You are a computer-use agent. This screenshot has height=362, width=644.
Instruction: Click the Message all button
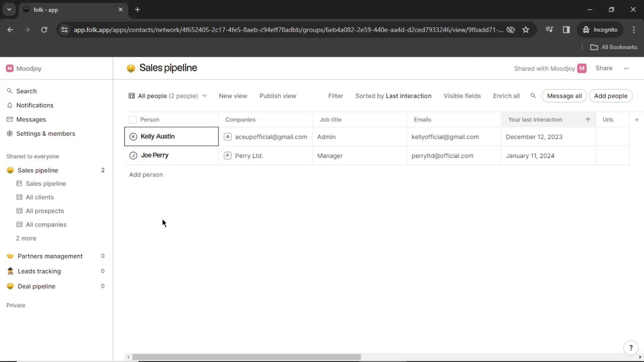(564, 96)
